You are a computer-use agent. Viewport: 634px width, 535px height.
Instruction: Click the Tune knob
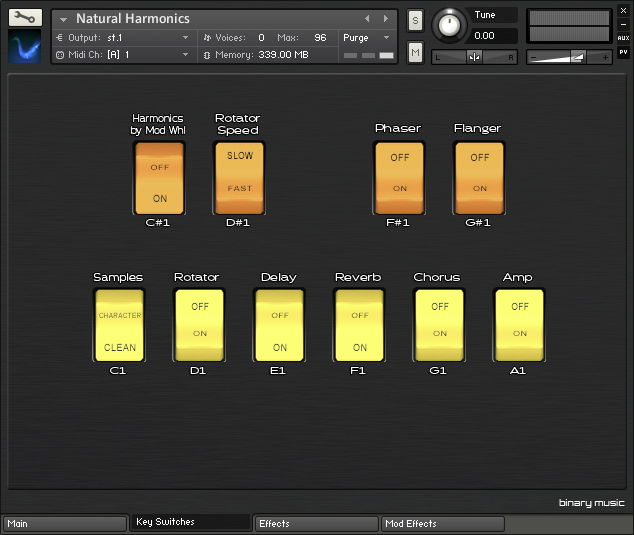pos(451,24)
